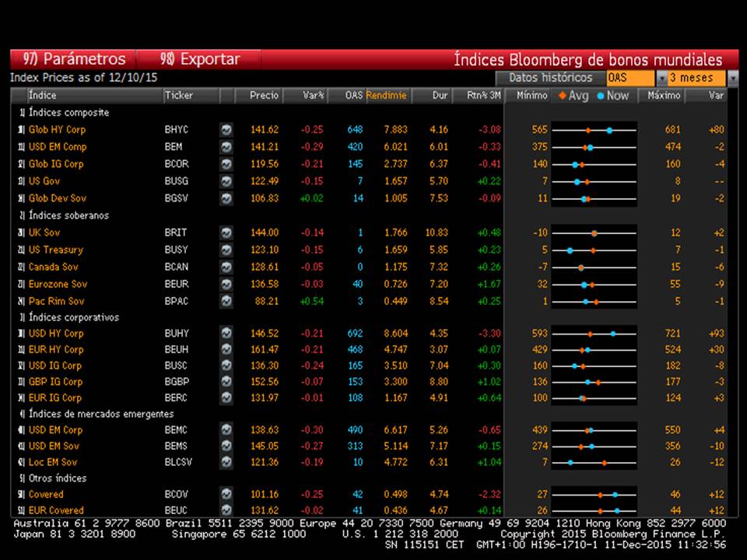The width and height of the screenshot is (747, 560).
Task: Select yield value 8.604
Action: pyautogui.click(x=395, y=333)
